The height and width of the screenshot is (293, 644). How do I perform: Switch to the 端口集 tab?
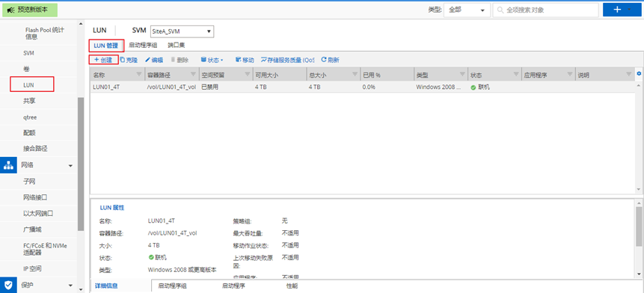click(177, 45)
